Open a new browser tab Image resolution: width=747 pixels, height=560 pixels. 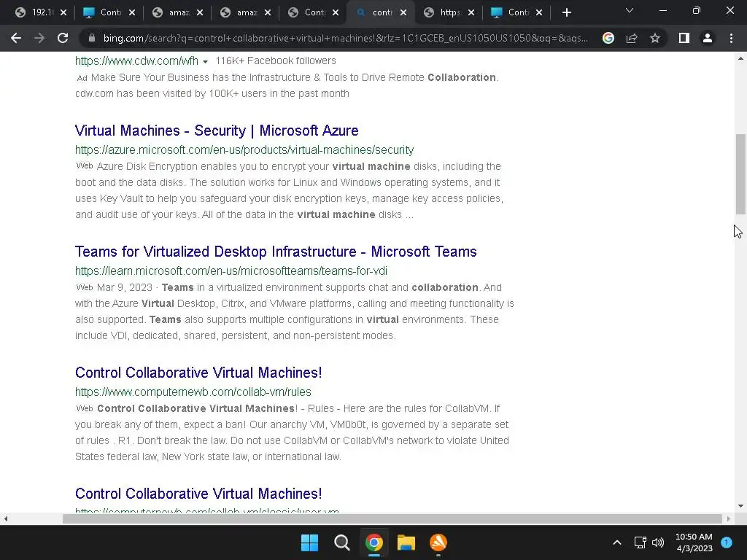tap(566, 12)
